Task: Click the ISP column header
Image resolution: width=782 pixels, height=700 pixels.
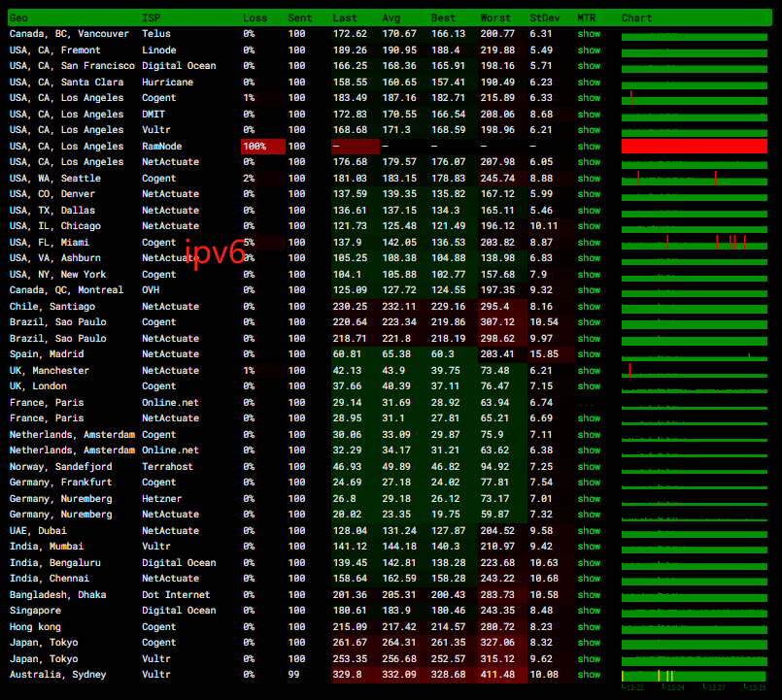Action: [x=152, y=17]
